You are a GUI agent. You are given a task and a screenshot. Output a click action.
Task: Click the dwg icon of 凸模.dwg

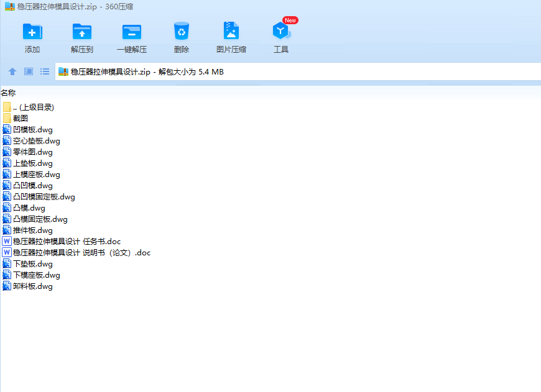[7, 208]
